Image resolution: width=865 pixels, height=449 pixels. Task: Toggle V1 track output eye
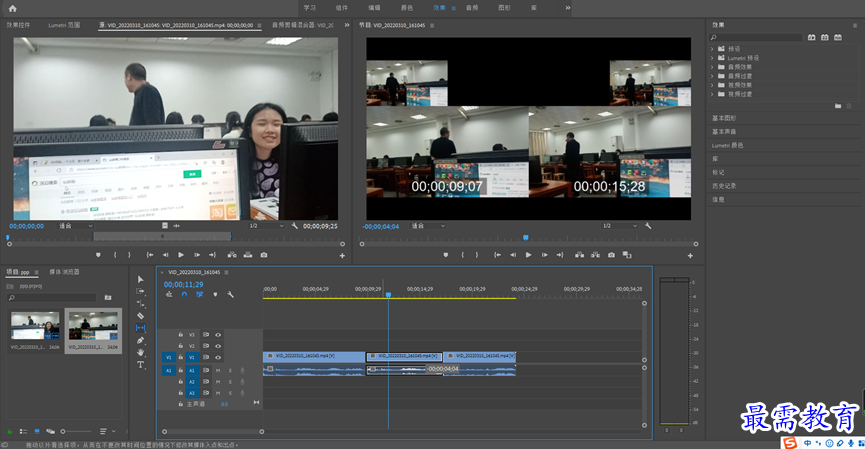218,357
